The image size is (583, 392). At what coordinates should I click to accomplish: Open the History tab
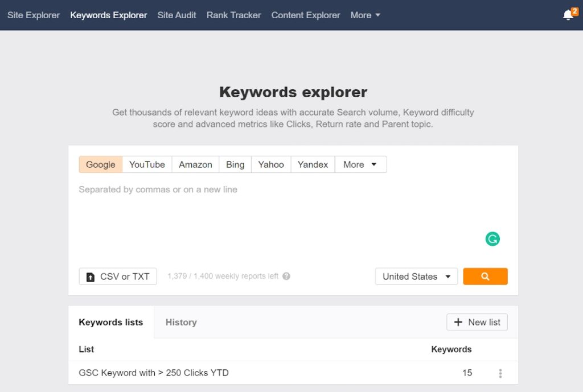[x=181, y=322]
